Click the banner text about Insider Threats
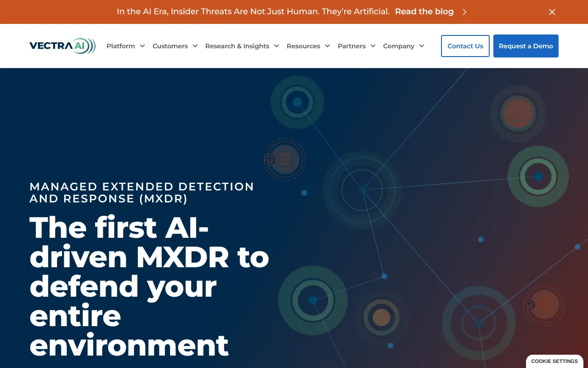The width and height of the screenshot is (588, 368). [253, 12]
